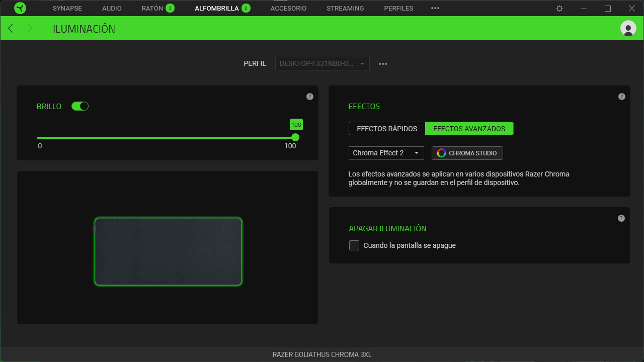Go back with the left arrow
644x362 pixels.
tap(11, 28)
